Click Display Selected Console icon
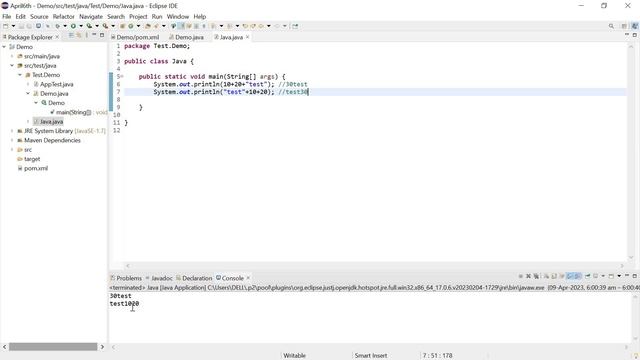The height and width of the screenshot is (360, 640). coord(596,276)
